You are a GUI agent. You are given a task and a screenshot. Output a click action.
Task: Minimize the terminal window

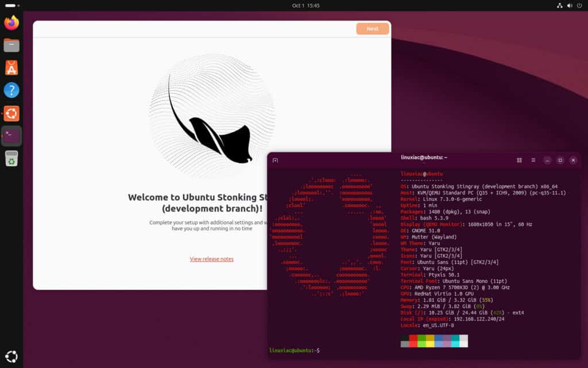(x=547, y=160)
